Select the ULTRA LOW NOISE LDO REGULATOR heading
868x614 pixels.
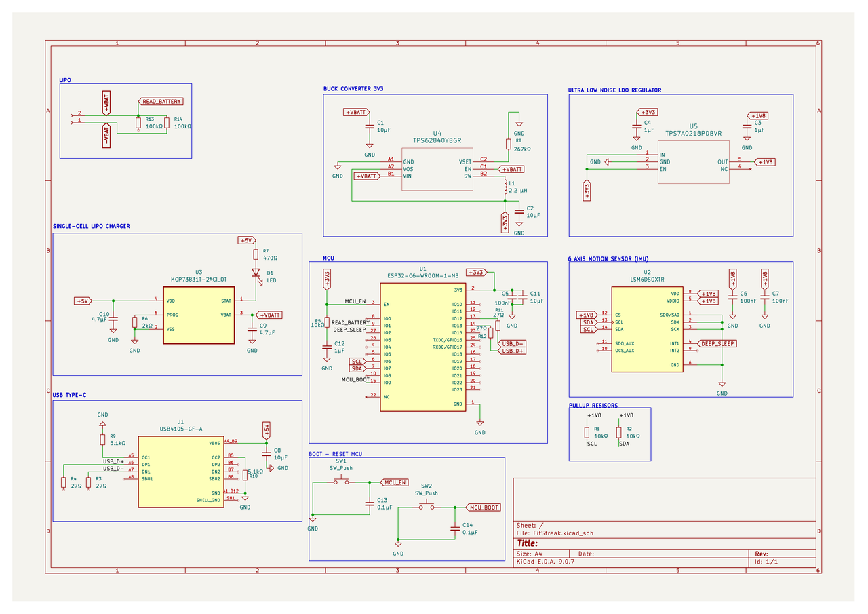[615, 90]
